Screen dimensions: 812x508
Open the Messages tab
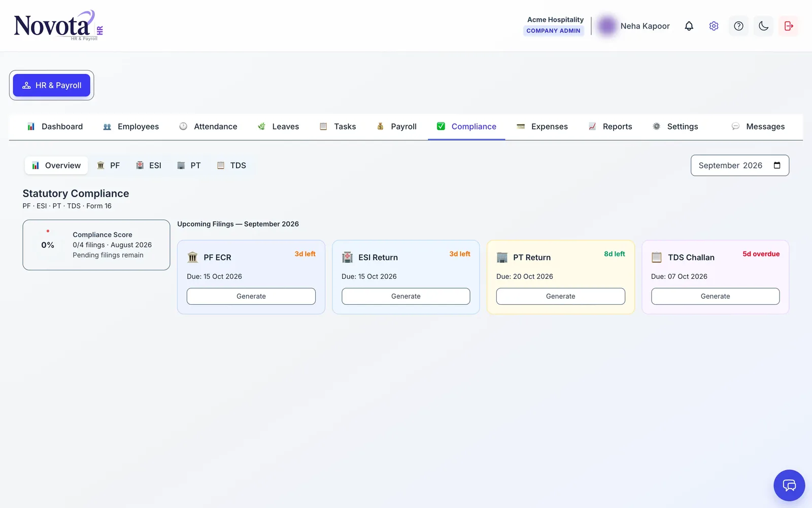coord(758,126)
